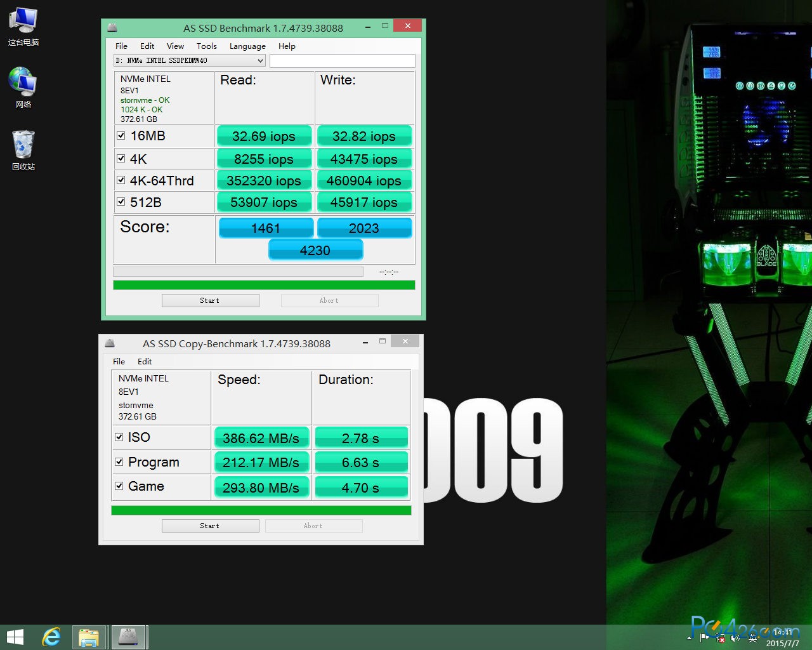Click the ISO speed 386.62 MB/s
Viewport: 812px width, 650px height.
point(261,438)
